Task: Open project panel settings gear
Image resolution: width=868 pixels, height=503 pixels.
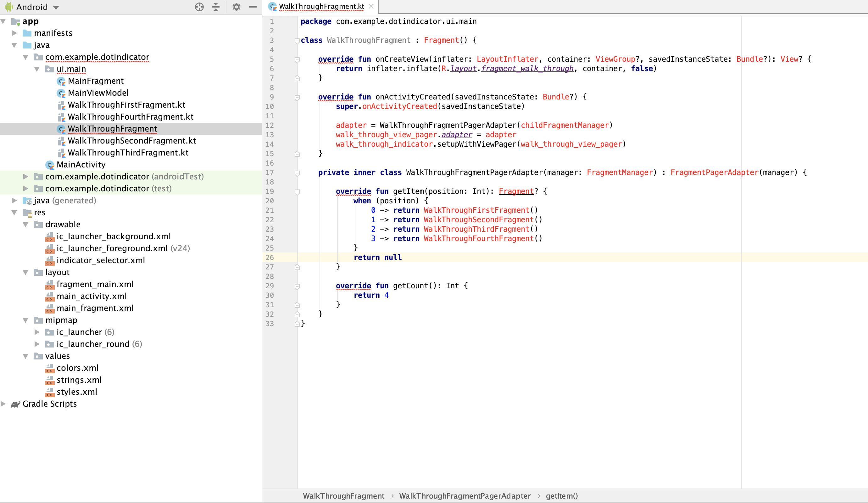Action: click(236, 7)
